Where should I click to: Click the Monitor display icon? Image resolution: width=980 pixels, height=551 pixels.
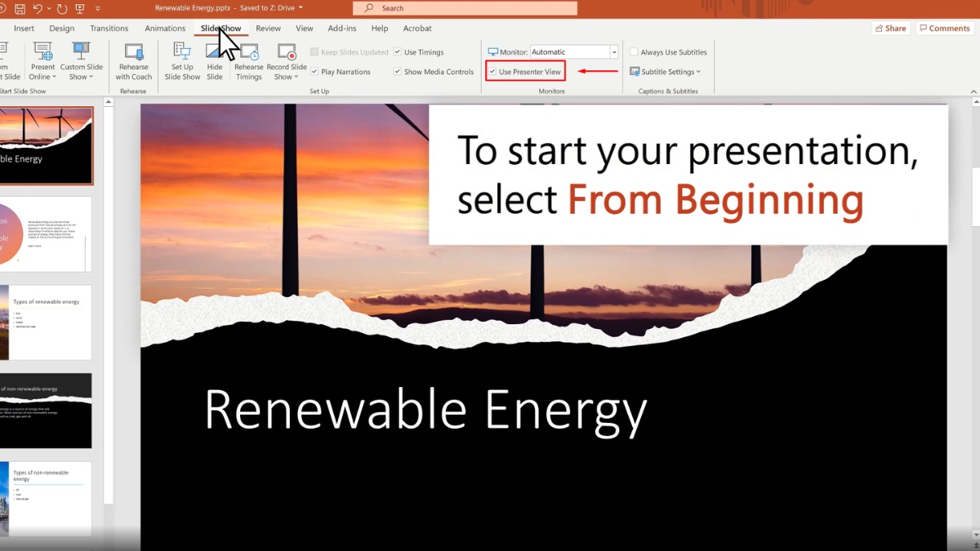pos(492,52)
